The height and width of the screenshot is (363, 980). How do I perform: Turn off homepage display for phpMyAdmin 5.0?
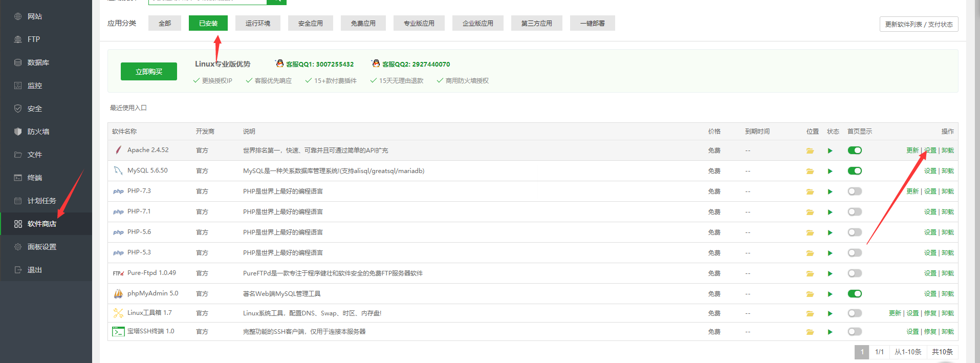pyautogui.click(x=855, y=294)
